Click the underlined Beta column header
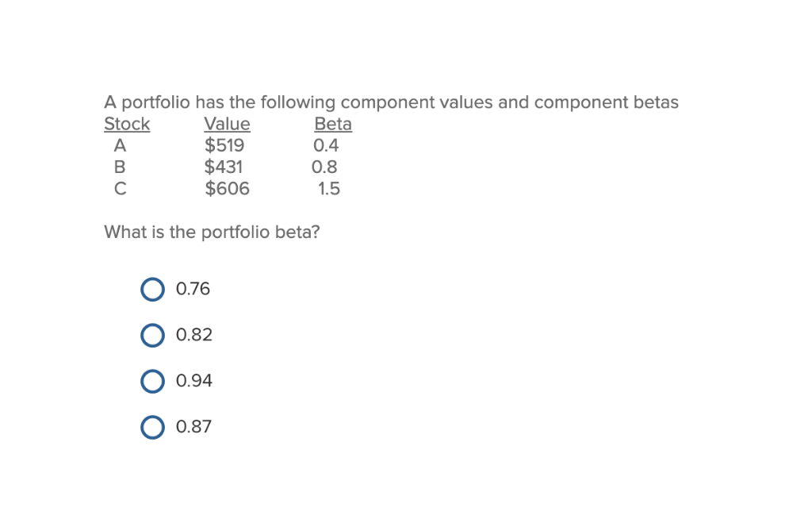The height and width of the screenshot is (511, 812). [333, 125]
